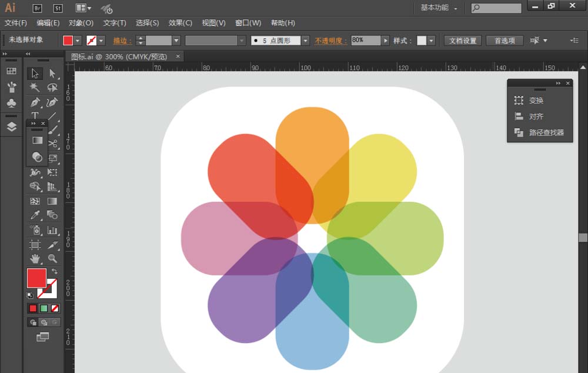Open the 对象(O) menu
Image resolution: width=588 pixels, height=373 pixels.
81,23
